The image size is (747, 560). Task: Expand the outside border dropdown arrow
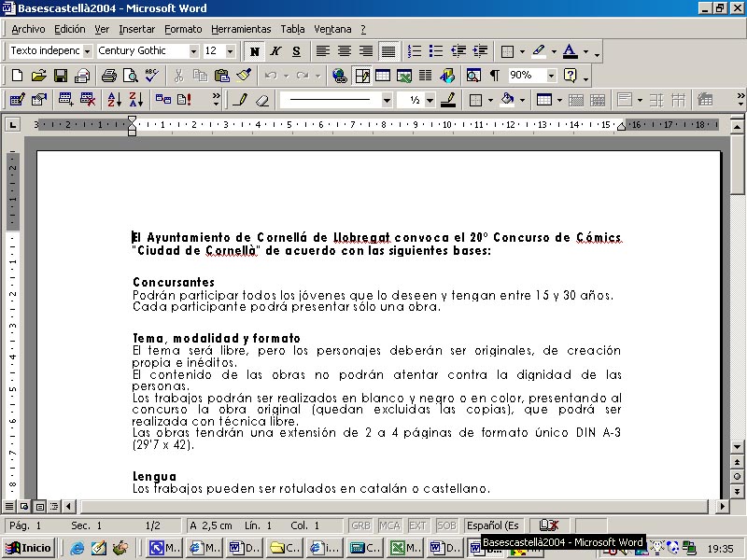click(522, 51)
